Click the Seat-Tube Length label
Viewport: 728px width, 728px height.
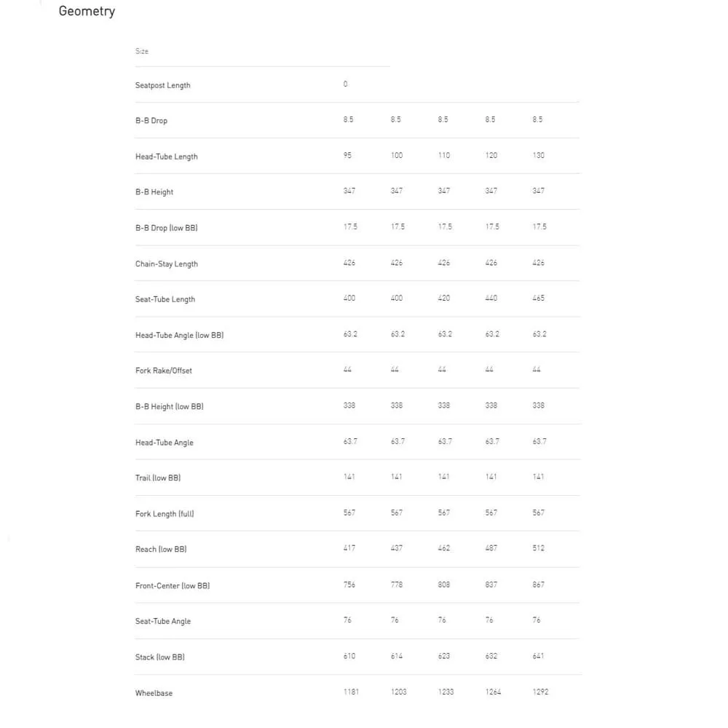(165, 299)
